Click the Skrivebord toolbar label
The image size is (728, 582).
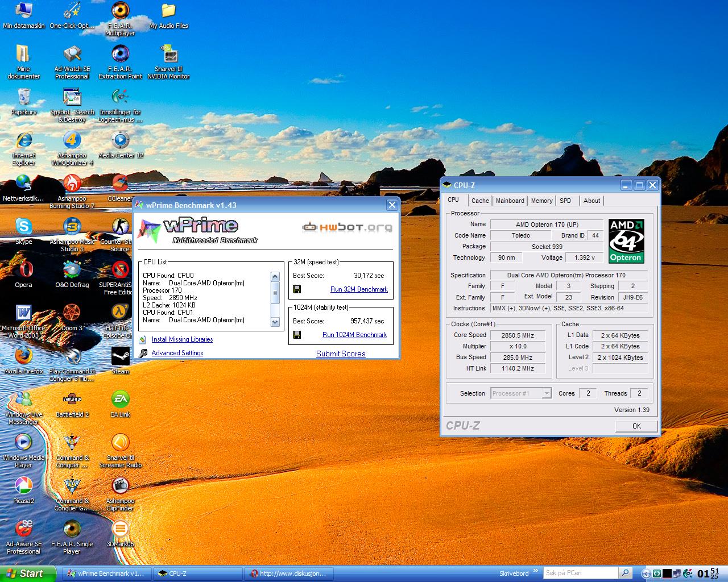tap(514, 573)
